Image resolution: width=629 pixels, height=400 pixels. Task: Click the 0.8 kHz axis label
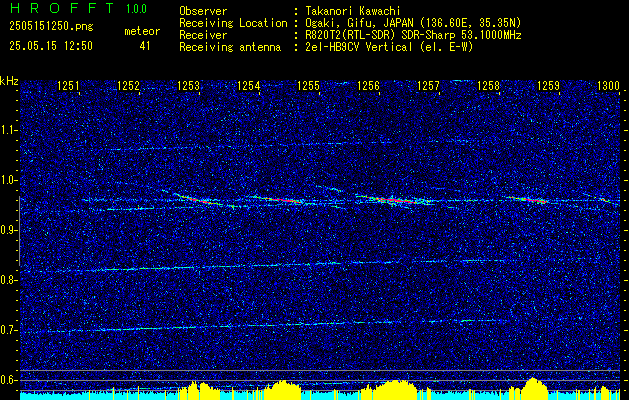pos(8,280)
